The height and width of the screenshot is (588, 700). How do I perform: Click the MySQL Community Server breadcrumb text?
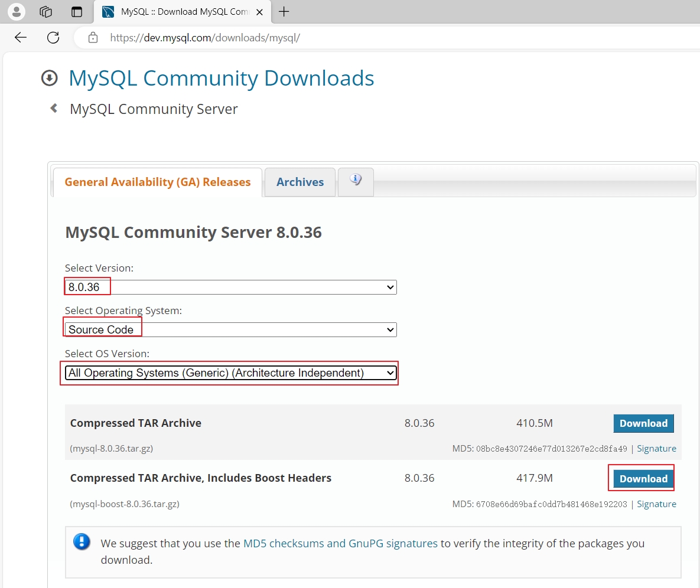point(154,109)
